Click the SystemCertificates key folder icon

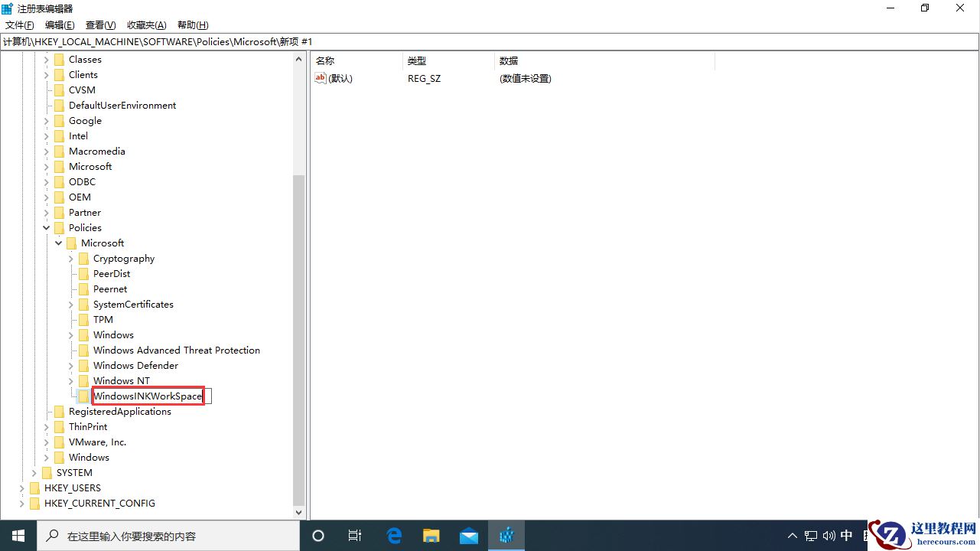pyautogui.click(x=84, y=304)
